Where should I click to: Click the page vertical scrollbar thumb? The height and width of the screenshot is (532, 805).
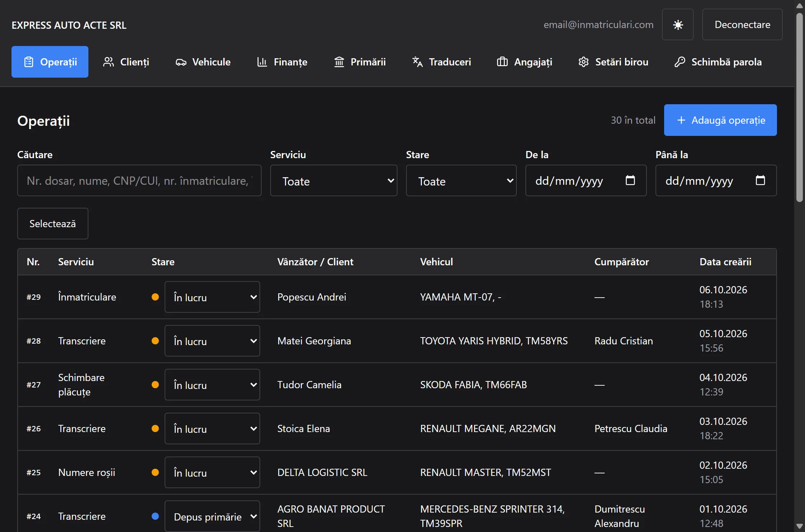tap(800, 108)
